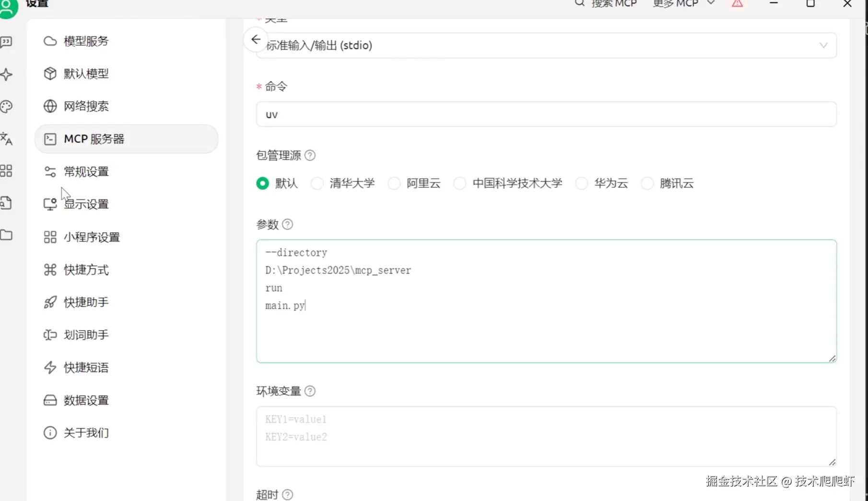This screenshot has width=868, height=501.
Task: Click the 环境变量 text area
Action: 546,436
